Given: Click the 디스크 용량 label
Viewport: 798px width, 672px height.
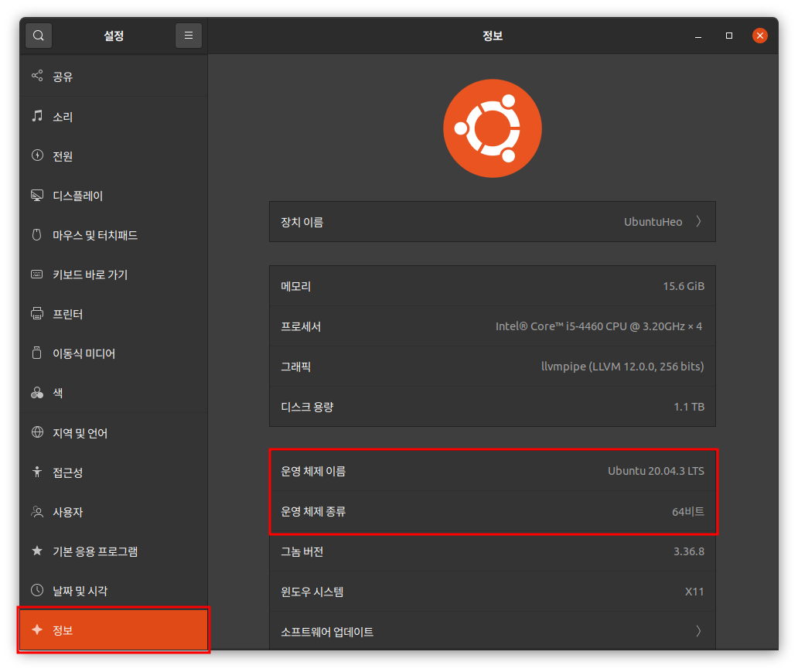Looking at the screenshot, I should pos(307,407).
